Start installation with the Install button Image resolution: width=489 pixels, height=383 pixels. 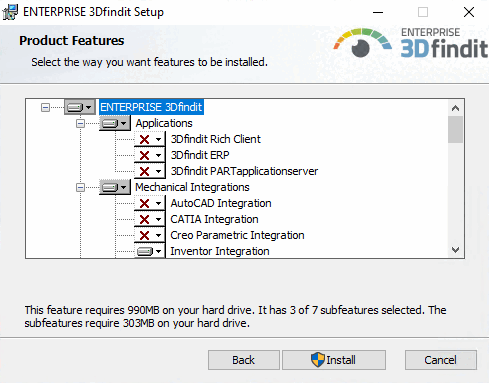click(334, 360)
